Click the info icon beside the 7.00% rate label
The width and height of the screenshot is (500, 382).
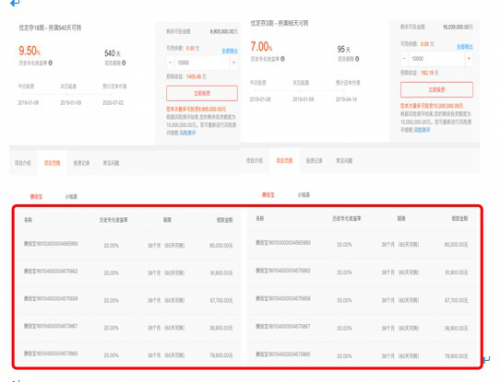pos(282,59)
